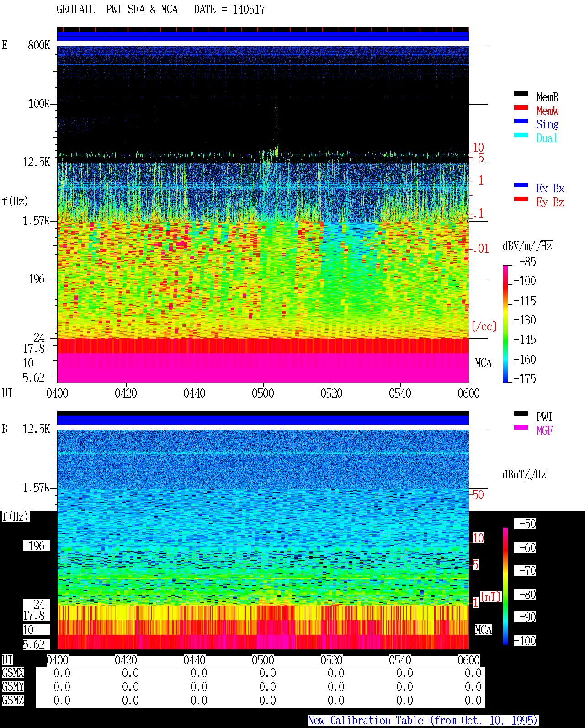Click the GSMX row label

(13, 673)
